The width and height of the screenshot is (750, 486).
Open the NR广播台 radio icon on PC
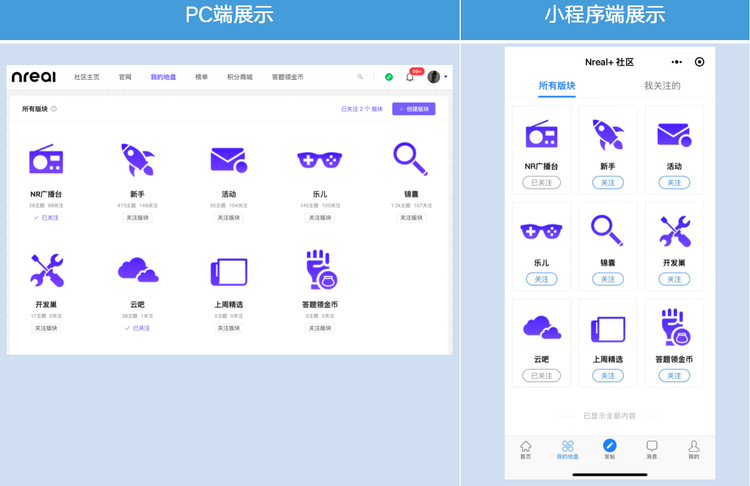coord(46,159)
